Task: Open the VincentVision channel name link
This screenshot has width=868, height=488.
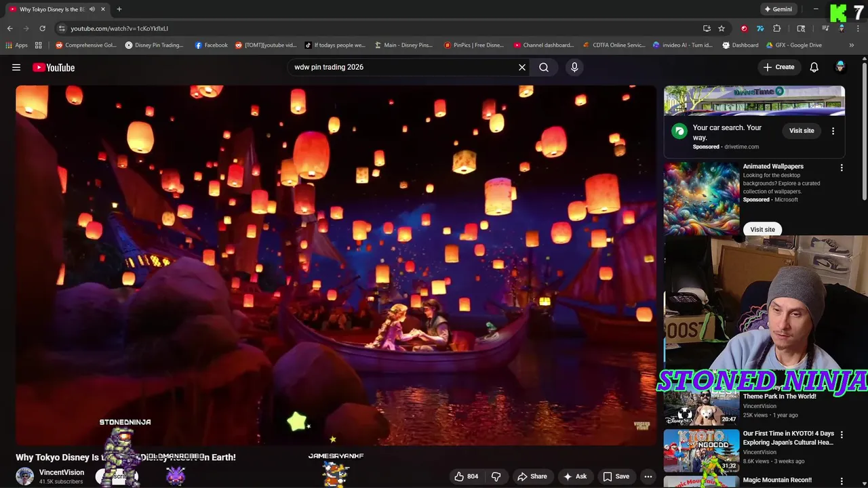Action: coord(62,472)
